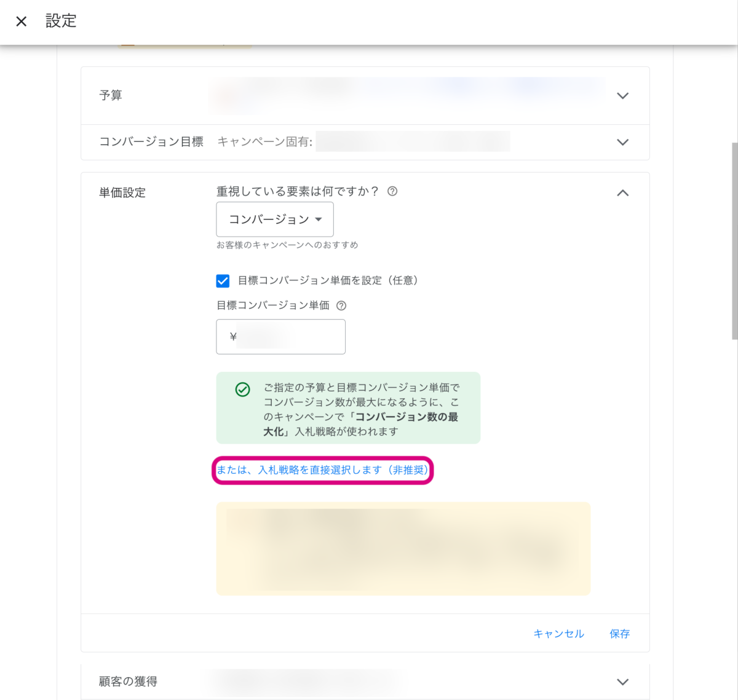This screenshot has width=738, height=700.
Task: Click the 目標コンバージョン単価を設定（任意）checkbox label
Action: tap(328, 281)
